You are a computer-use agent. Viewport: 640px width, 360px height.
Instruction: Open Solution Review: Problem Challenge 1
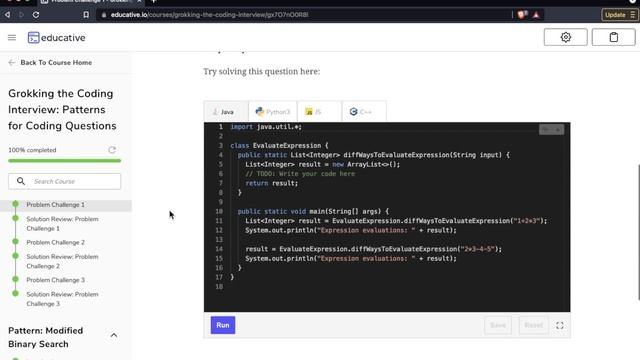pyautogui.click(x=62, y=224)
